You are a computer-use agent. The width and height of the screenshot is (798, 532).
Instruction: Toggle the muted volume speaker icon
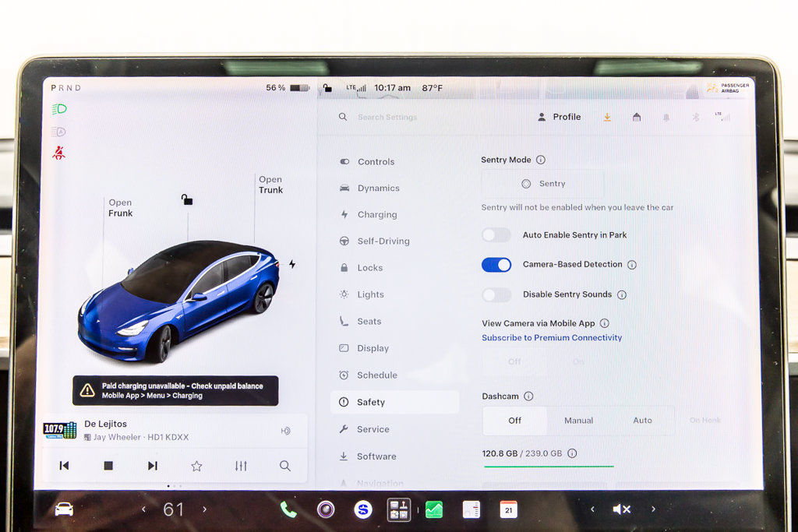pyautogui.click(x=621, y=509)
